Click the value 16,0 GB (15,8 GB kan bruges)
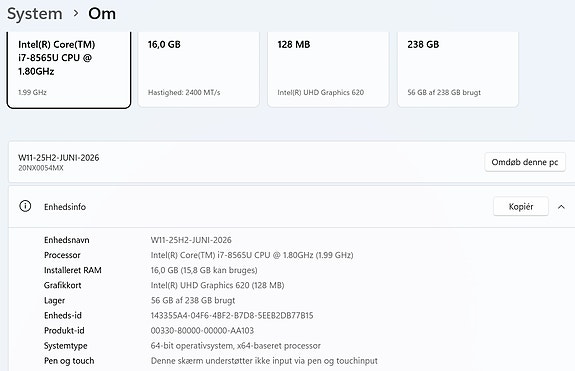 pyautogui.click(x=204, y=270)
